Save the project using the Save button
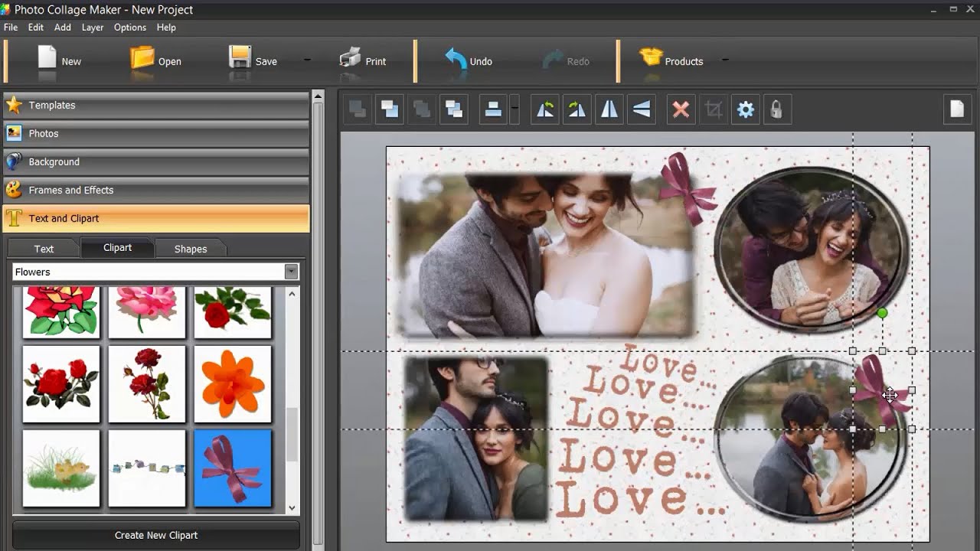980x551 pixels. coord(253,61)
